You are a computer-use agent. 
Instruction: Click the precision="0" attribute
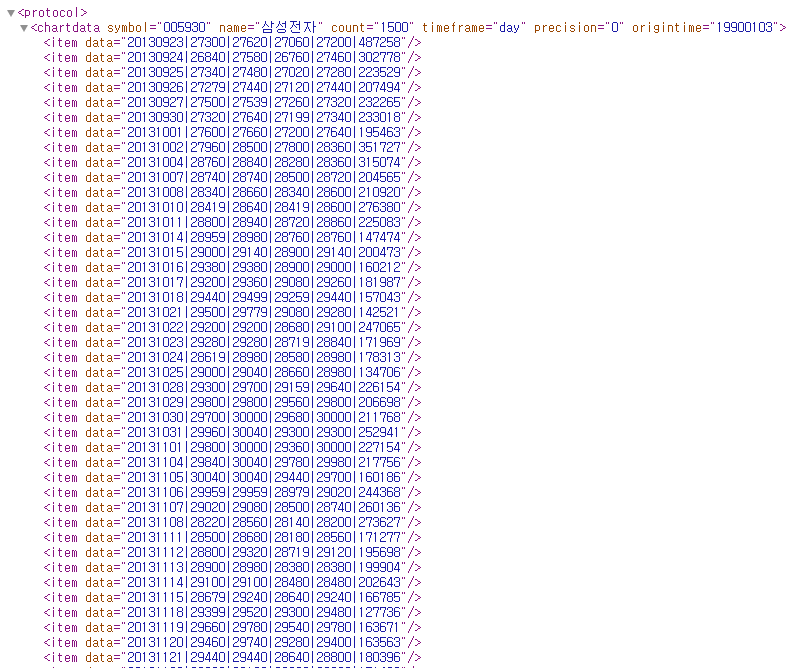pyautogui.click(x=579, y=28)
